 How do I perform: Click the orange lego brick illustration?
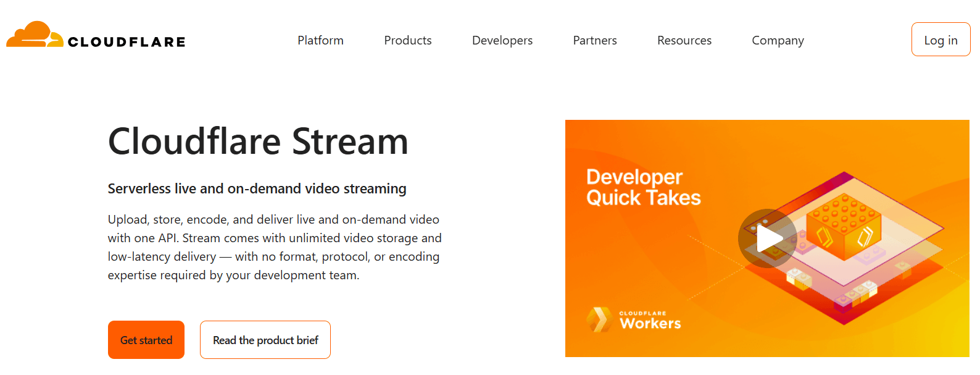(843, 226)
